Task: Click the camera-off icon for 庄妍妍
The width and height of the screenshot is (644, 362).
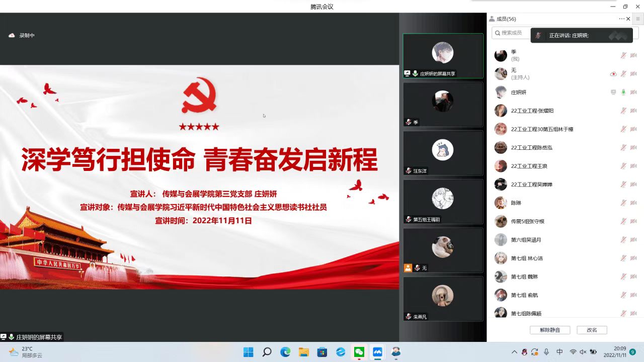Action: (x=633, y=92)
